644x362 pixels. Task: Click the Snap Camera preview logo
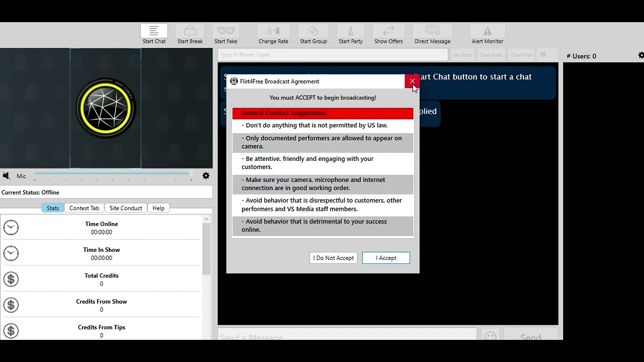[x=106, y=108]
